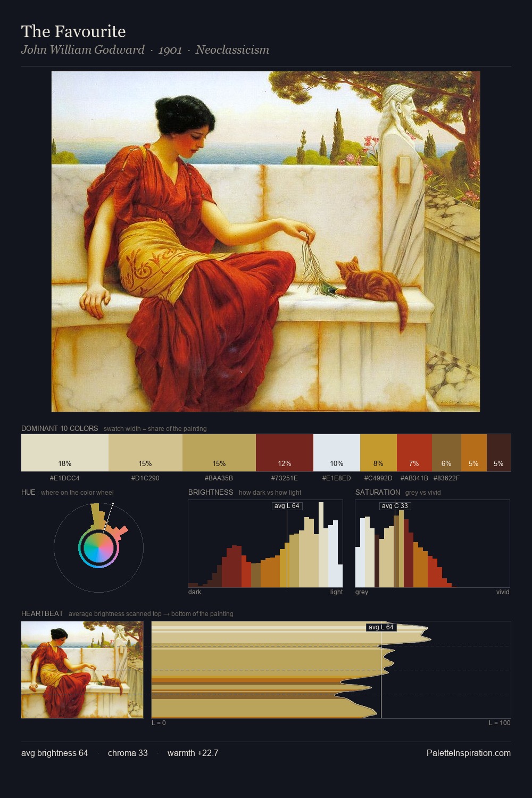Click the 'vivid' axis label under Saturation
532x798 pixels.
[x=503, y=592]
